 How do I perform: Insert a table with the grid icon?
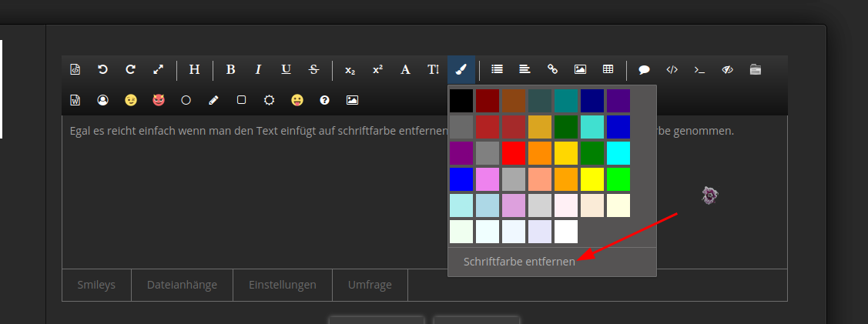coord(608,69)
